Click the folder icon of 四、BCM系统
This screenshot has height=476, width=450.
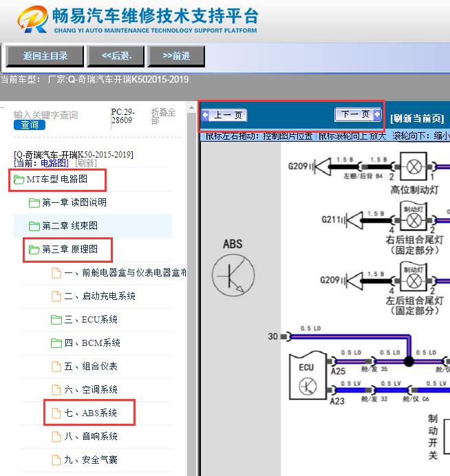(x=56, y=343)
